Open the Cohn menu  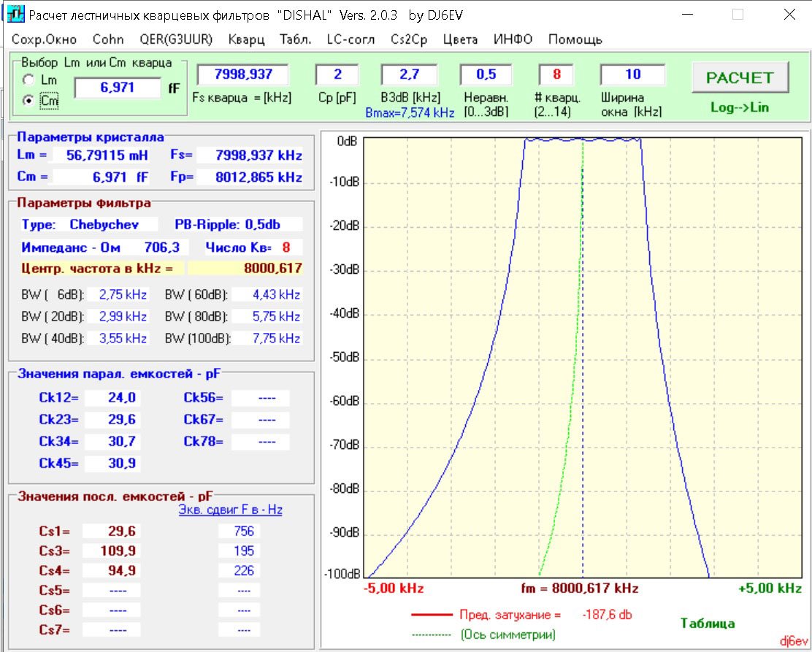pyautogui.click(x=108, y=39)
